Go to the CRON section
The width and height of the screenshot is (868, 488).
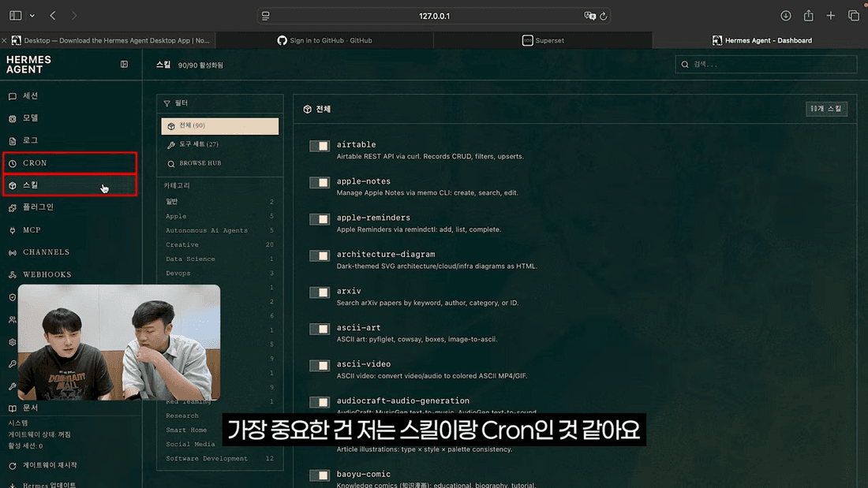pos(69,163)
